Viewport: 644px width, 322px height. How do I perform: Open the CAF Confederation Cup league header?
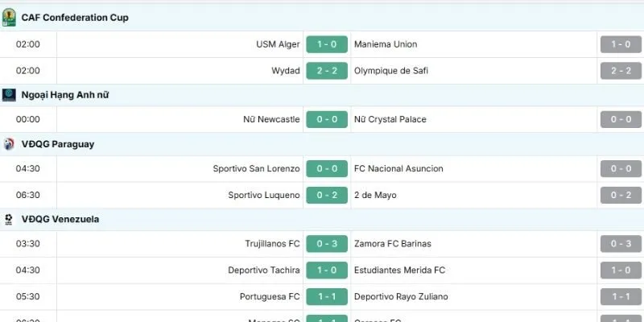[x=75, y=17]
